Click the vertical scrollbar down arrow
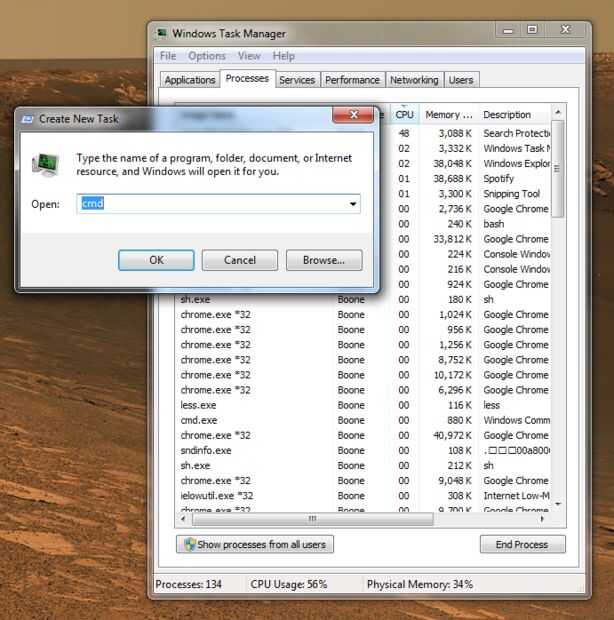The width and height of the screenshot is (614, 620). [x=558, y=504]
